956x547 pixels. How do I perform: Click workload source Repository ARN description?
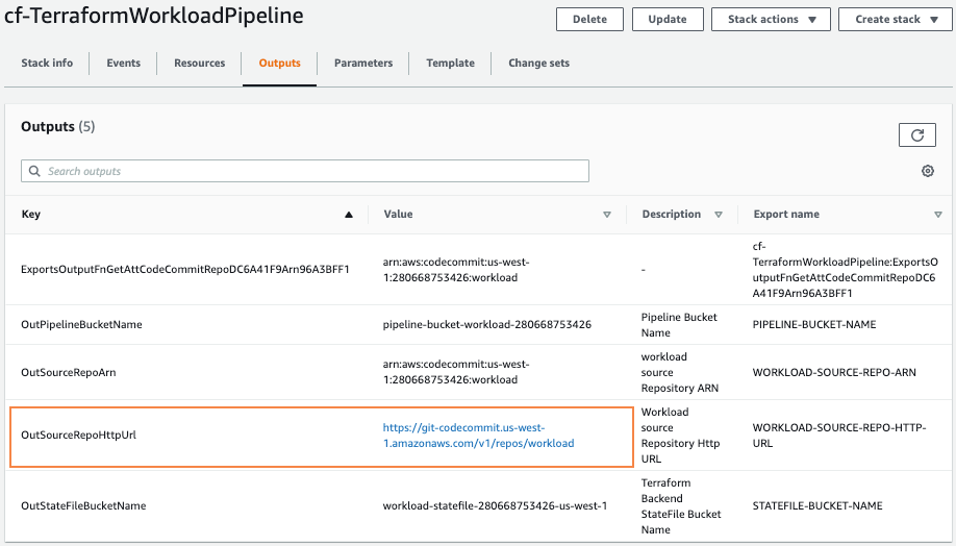point(680,373)
